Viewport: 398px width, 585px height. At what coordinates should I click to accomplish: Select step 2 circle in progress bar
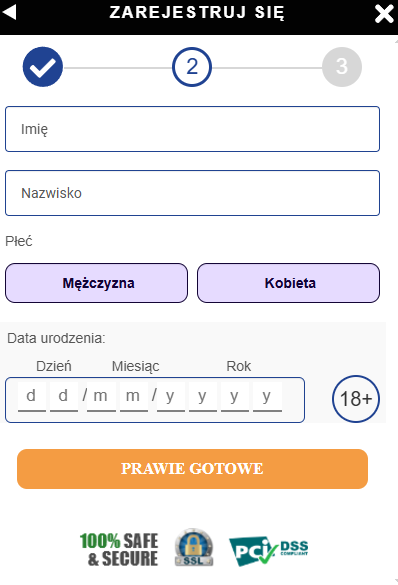click(192, 67)
